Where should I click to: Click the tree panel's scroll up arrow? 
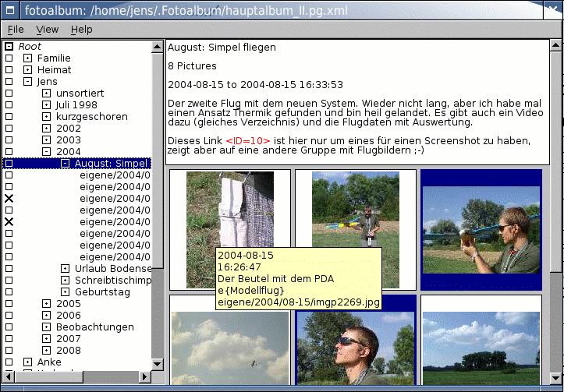[x=157, y=48]
